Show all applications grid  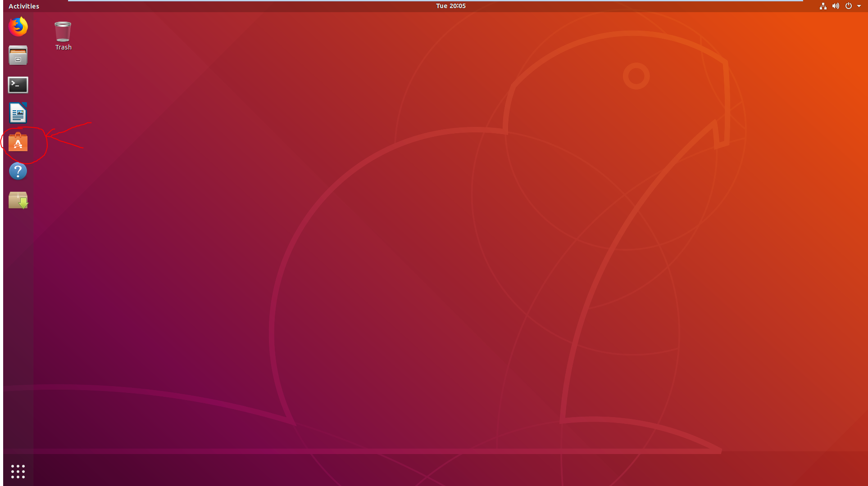tap(17, 471)
